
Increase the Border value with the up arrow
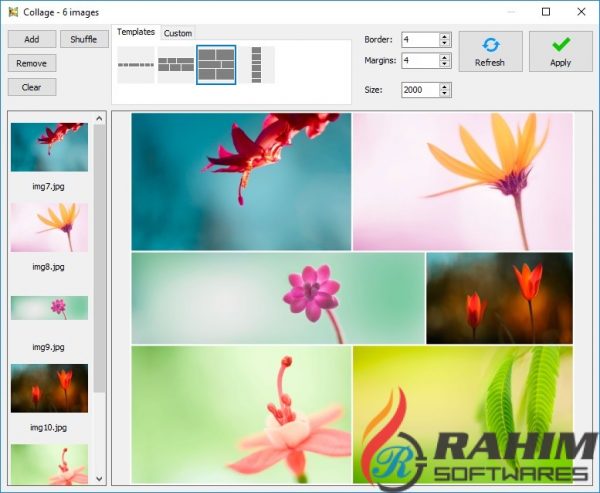coord(444,36)
